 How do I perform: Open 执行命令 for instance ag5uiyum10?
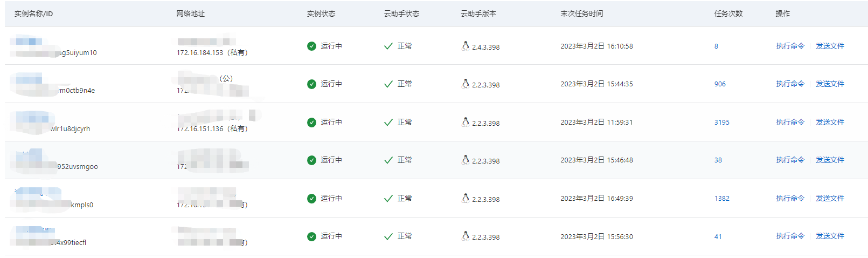click(x=790, y=46)
